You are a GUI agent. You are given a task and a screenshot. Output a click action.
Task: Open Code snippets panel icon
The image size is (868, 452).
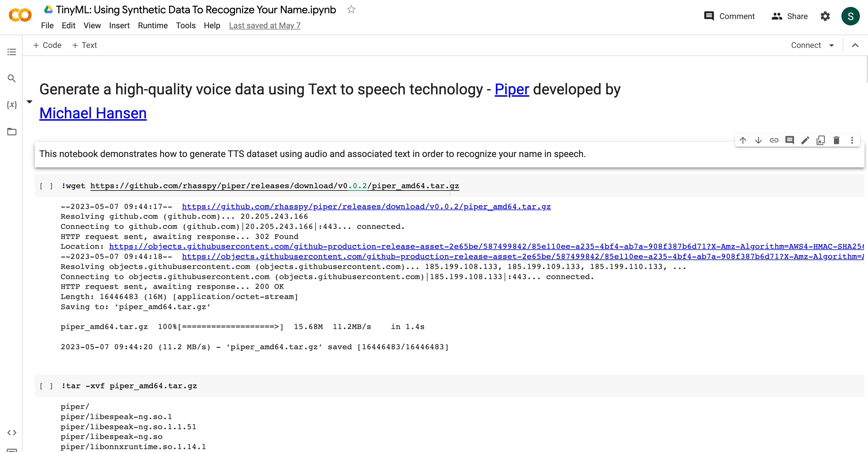pyautogui.click(x=12, y=432)
